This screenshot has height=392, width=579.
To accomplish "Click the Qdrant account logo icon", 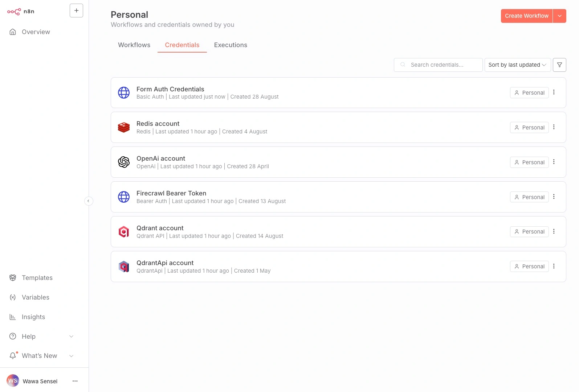I will point(124,232).
